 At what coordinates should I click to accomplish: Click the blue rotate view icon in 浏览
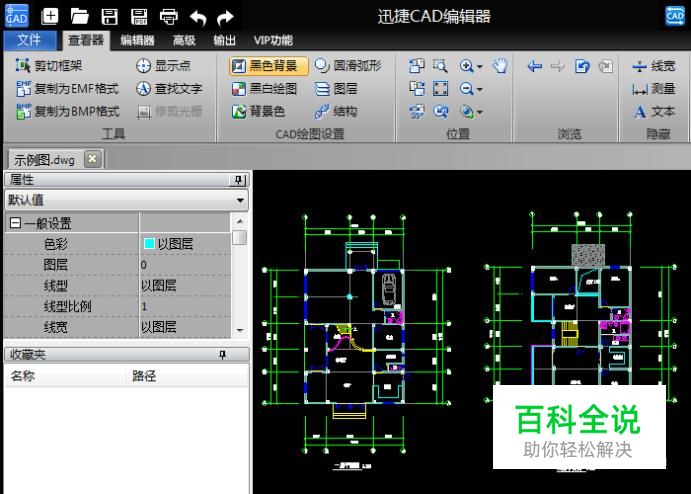click(x=582, y=67)
